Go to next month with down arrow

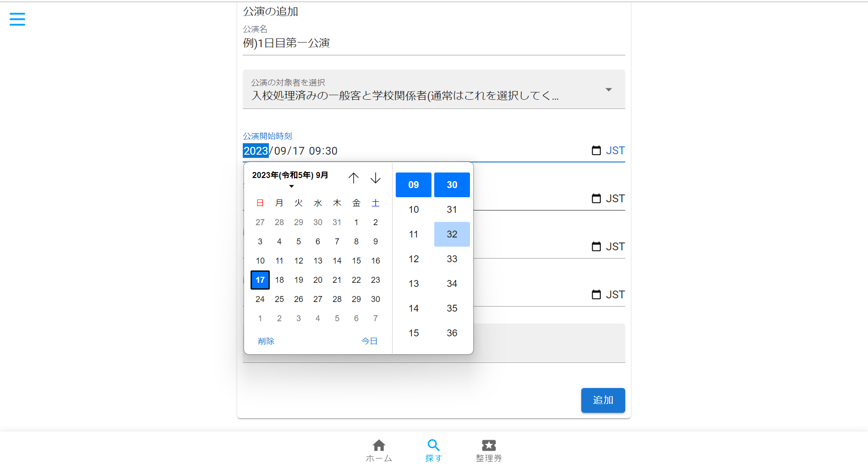[376, 178]
